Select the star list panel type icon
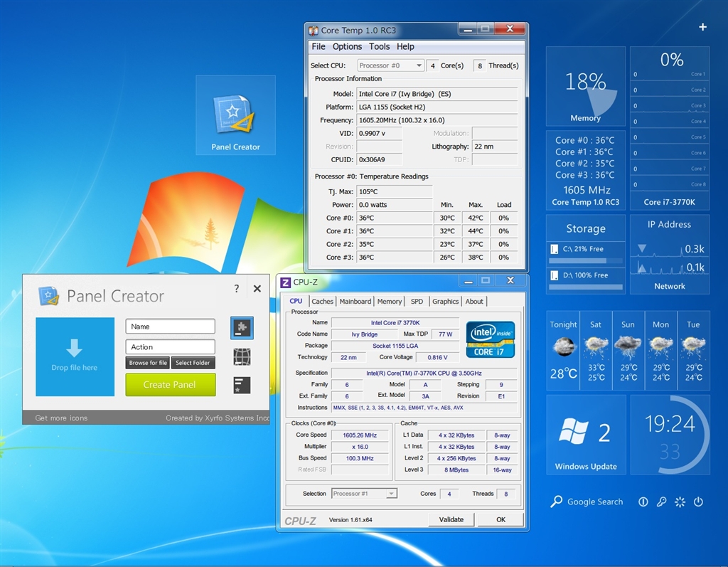Viewport: 728px width, 567px height. [242, 386]
